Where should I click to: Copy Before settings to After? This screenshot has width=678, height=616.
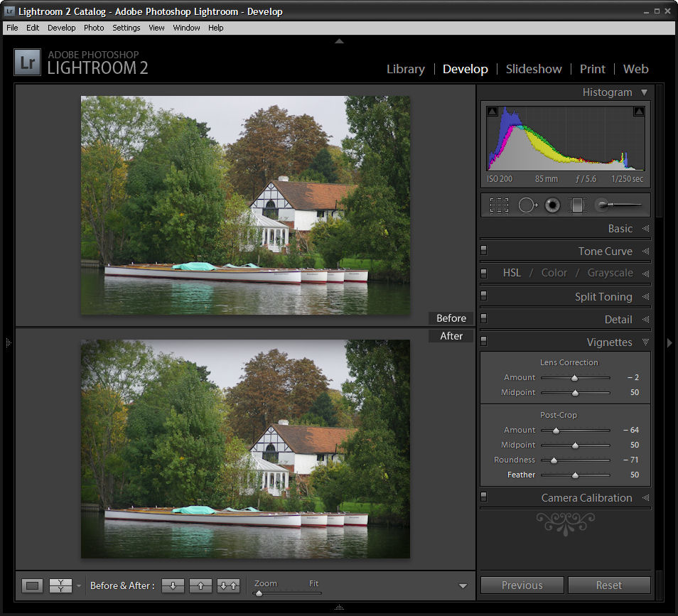click(x=173, y=585)
